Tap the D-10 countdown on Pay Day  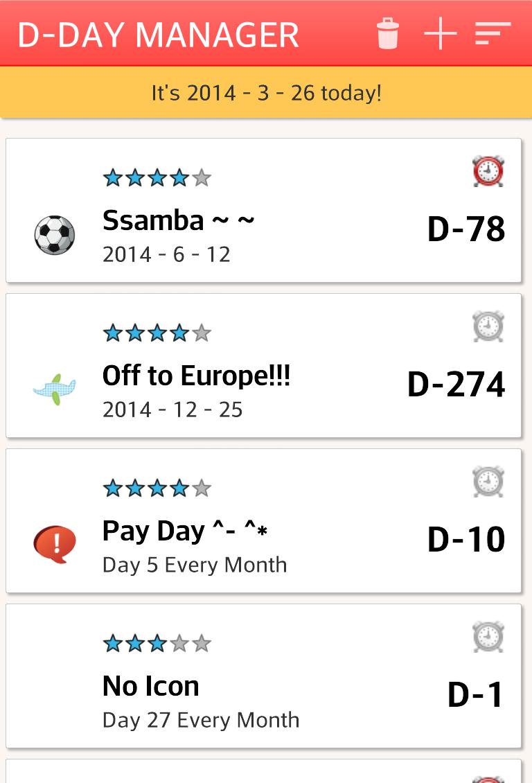tap(465, 540)
